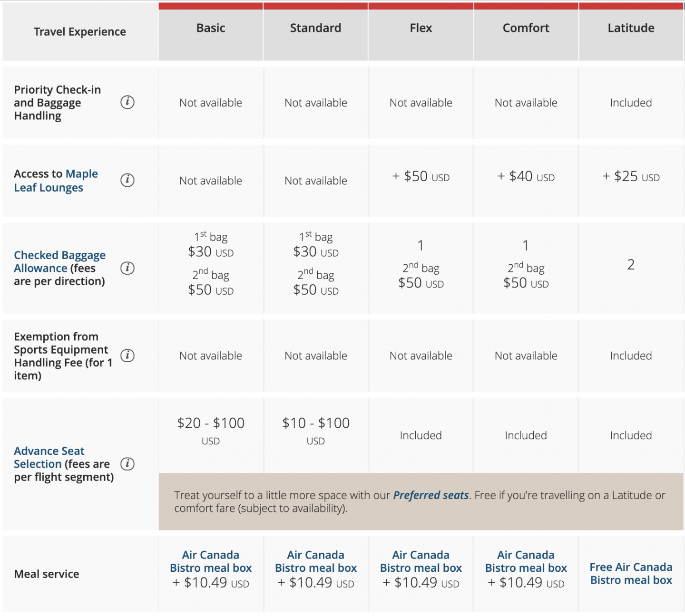Open Bistro meal box link under Flex
Image resolution: width=685 pixels, height=616 pixels.
(421, 562)
